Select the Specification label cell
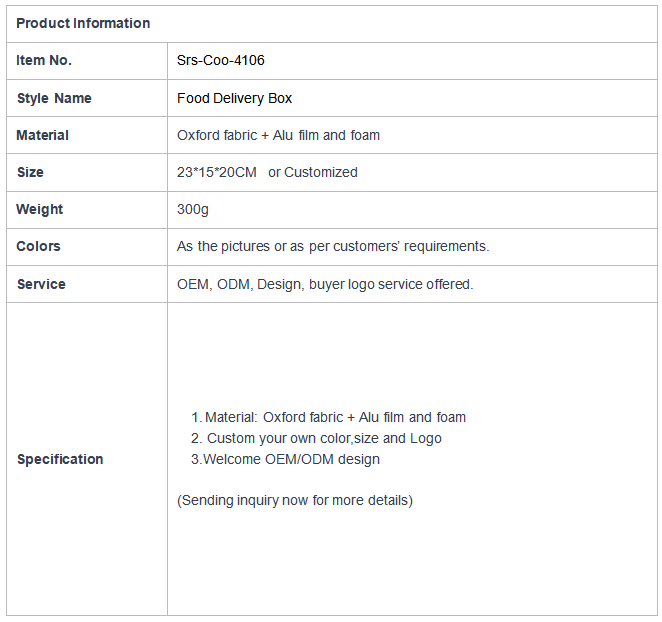 tap(87, 459)
